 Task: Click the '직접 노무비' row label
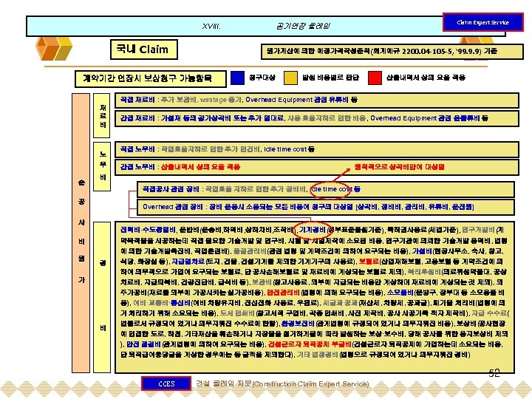(137, 149)
